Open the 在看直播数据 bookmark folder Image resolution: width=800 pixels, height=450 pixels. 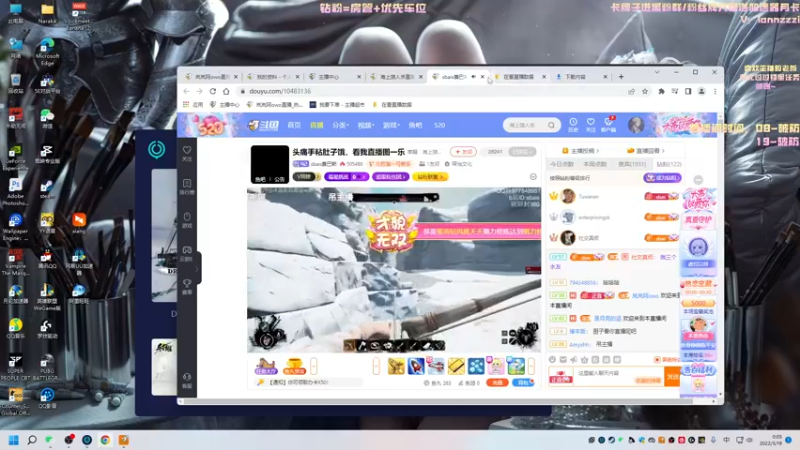[392, 105]
